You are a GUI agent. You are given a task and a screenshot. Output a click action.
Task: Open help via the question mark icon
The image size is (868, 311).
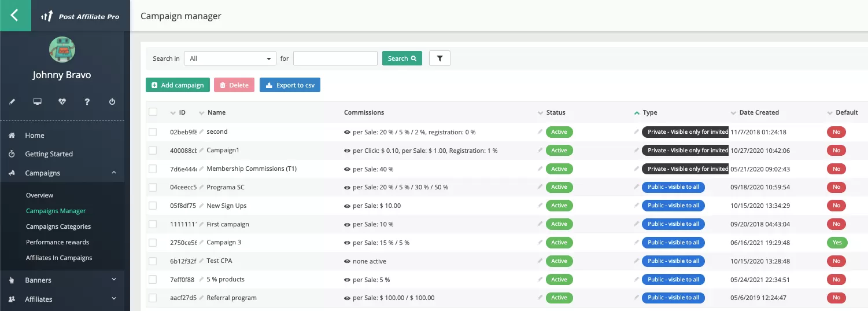coord(87,102)
